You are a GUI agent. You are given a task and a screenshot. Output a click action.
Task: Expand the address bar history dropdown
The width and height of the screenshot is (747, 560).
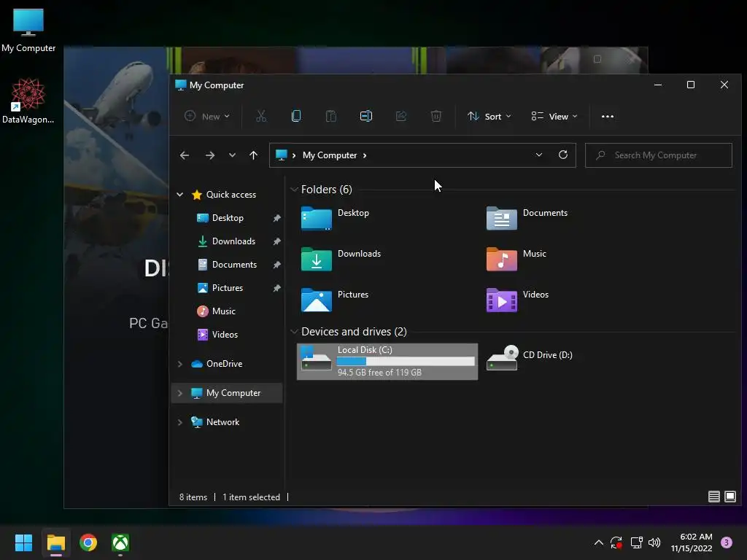pos(539,155)
